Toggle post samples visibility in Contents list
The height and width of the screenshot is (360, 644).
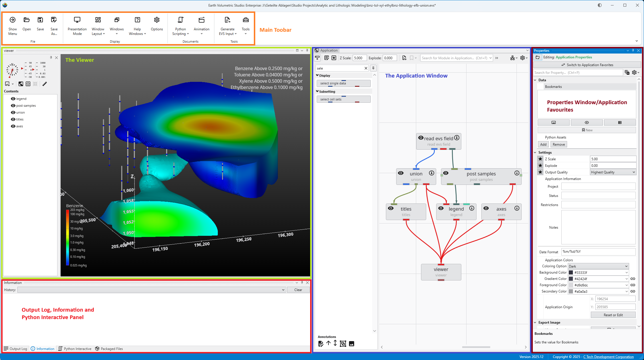13,106
